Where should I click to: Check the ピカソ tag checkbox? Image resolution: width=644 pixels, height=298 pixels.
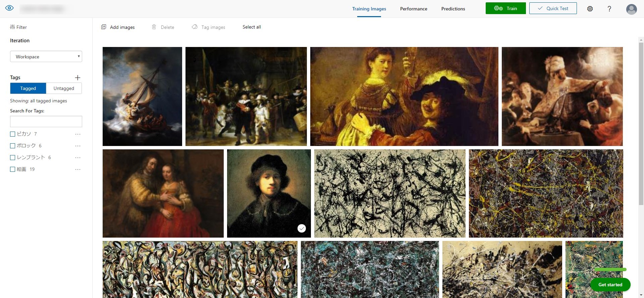click(x=13, y=134)
